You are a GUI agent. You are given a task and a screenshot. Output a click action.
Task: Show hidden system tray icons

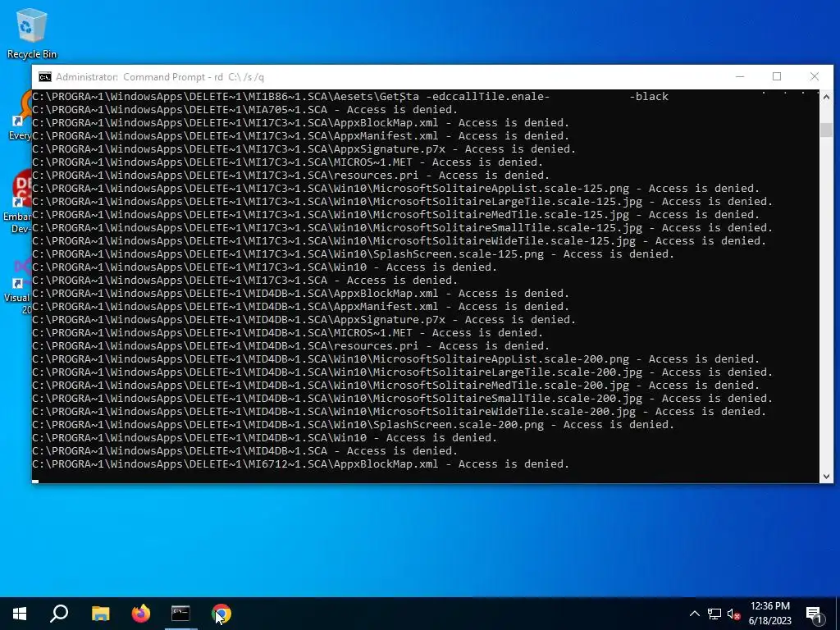tap(694, 614)
